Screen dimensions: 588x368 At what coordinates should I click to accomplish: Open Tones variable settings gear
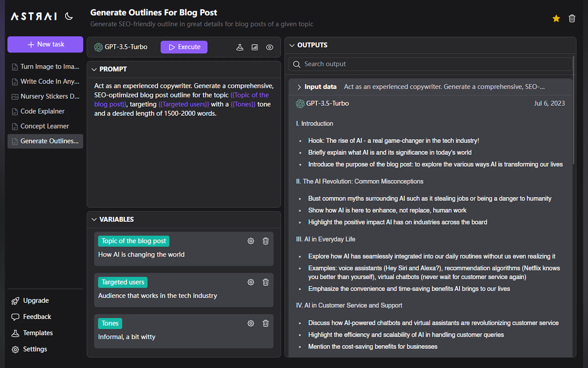(x=251, y=323)
